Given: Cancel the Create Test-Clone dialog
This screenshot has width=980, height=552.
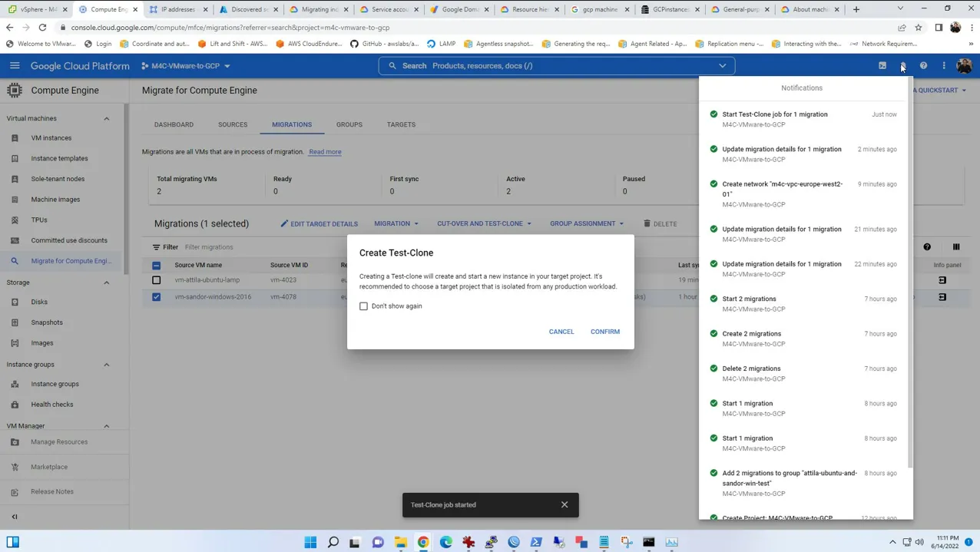Looking at the screenshot, I should point(561,332).
